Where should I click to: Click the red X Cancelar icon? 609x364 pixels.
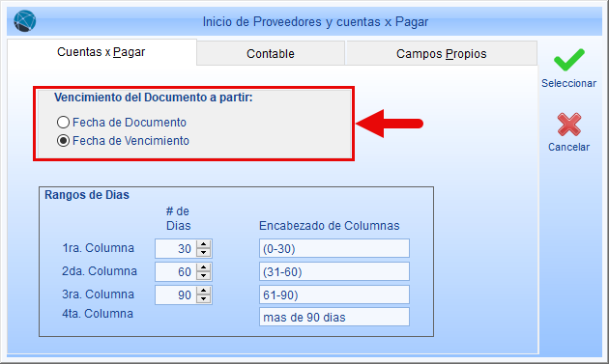[569, 125]
